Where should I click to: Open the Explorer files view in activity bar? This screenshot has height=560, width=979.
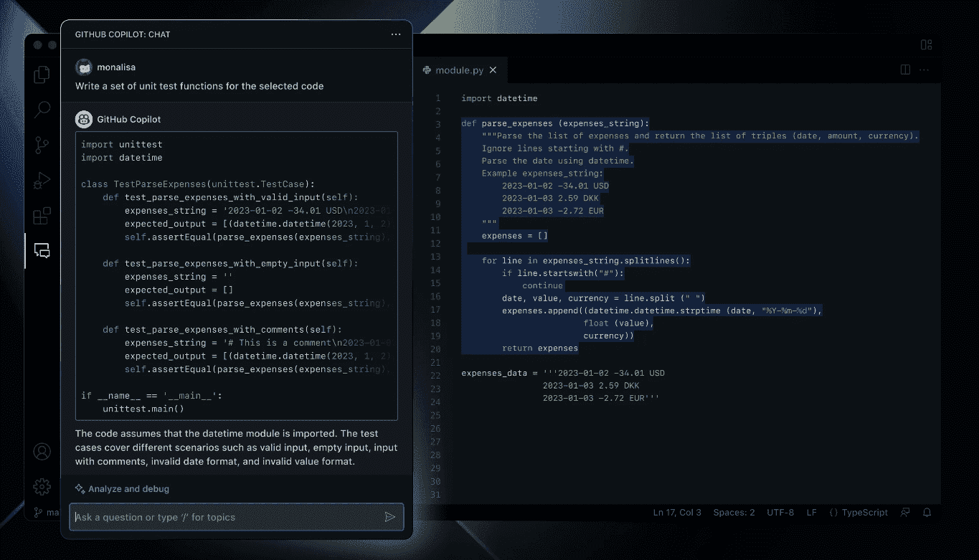point(42,74)
